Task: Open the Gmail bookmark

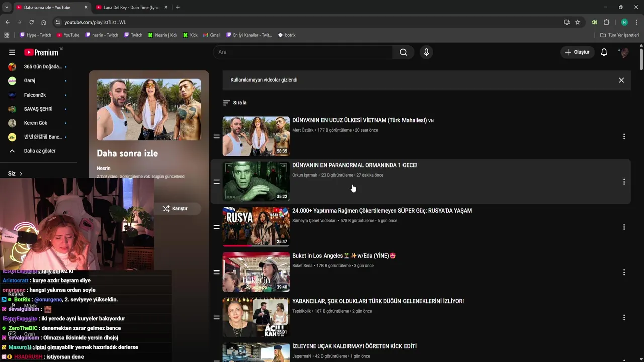Action: click(212, 35)
